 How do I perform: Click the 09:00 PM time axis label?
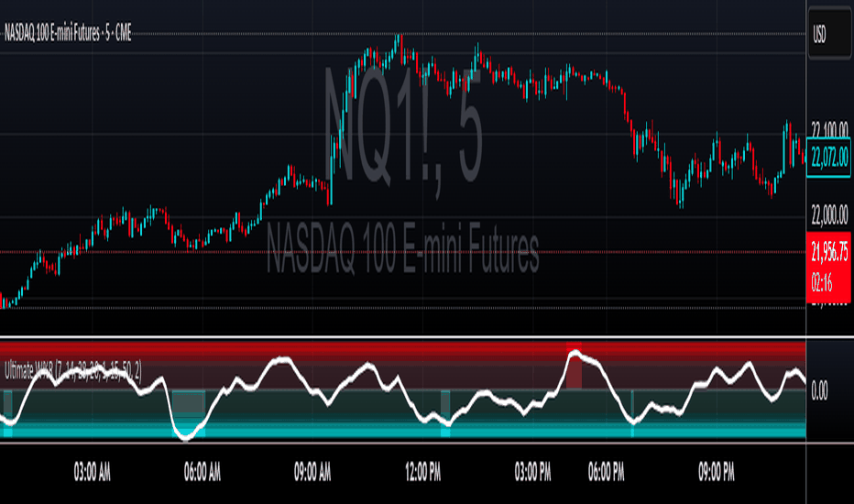click(x=717, y=472)
